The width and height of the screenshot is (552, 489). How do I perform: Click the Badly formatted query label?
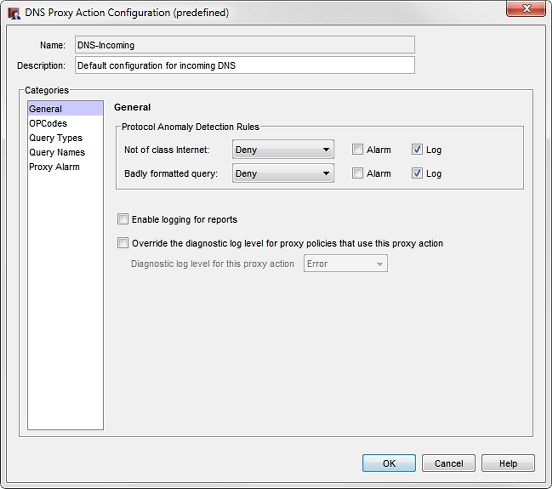[x=171, y=174]
